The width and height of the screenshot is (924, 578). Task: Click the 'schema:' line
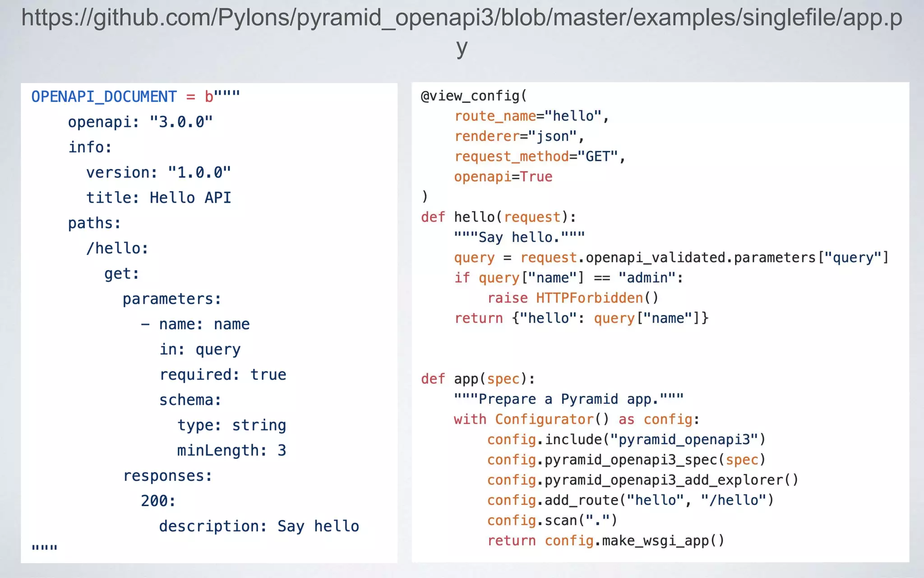[190, 400]
